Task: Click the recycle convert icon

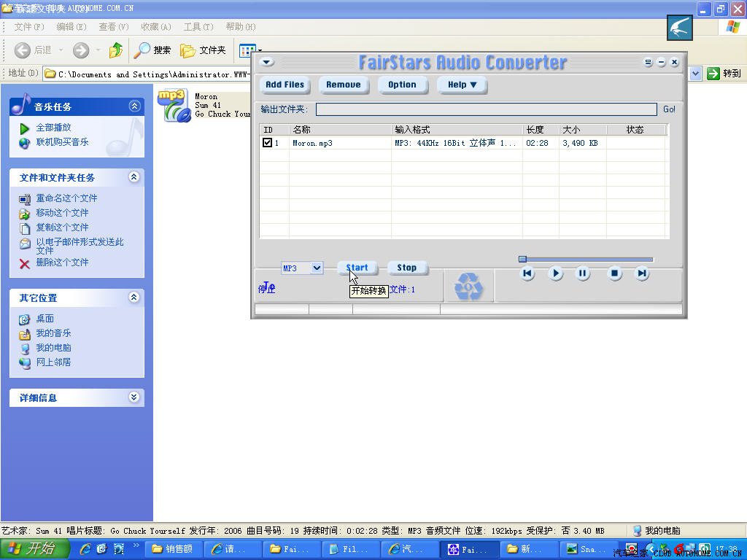Action: 468,287
